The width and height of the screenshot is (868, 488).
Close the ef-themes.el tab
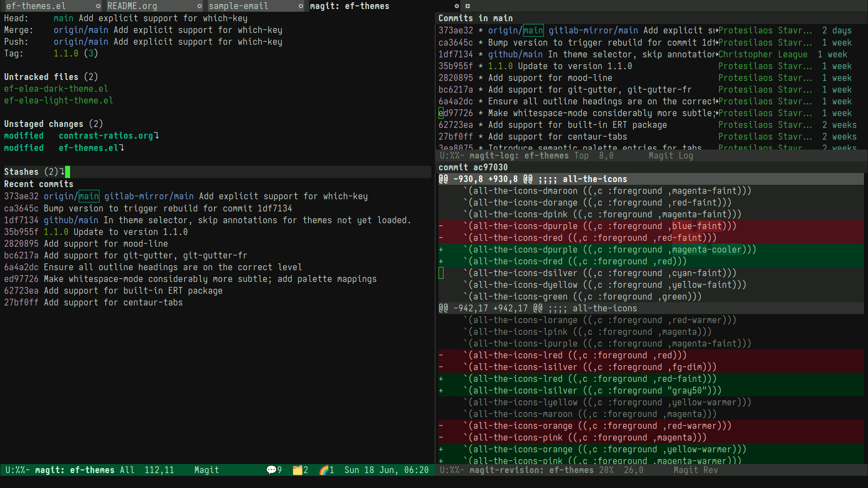point(98,6)
